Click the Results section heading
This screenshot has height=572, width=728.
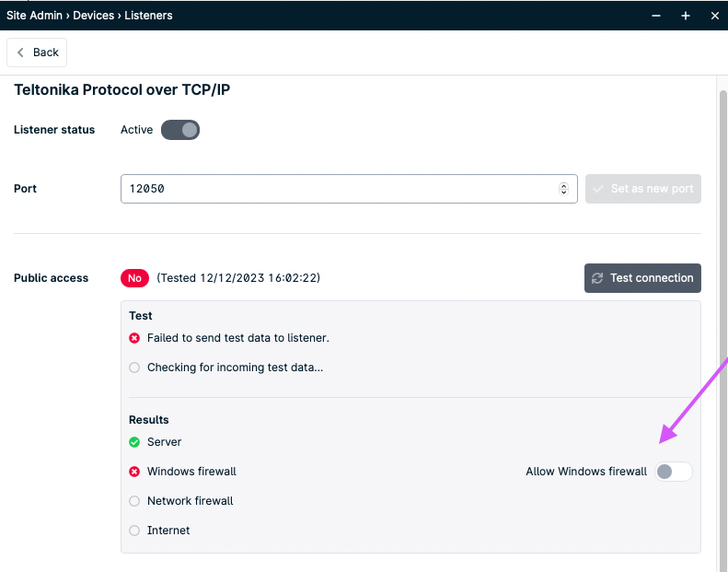click(x=148, y=420)
